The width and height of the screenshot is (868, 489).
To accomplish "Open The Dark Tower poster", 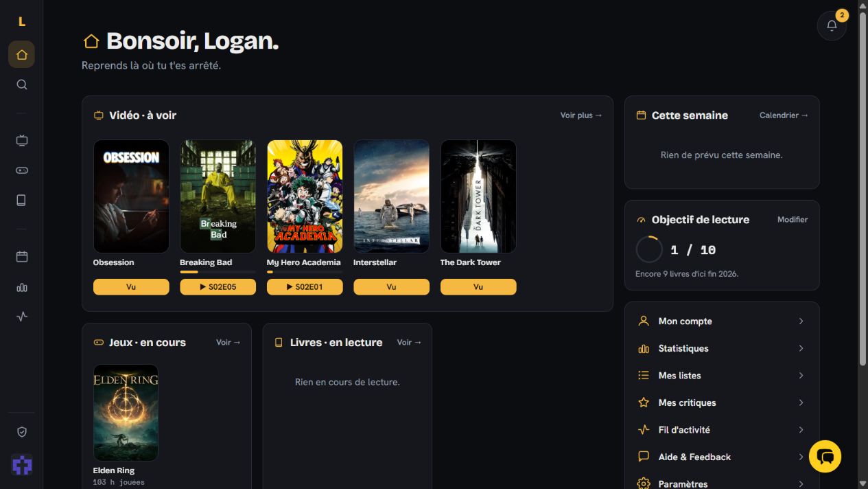I will 478,196.
